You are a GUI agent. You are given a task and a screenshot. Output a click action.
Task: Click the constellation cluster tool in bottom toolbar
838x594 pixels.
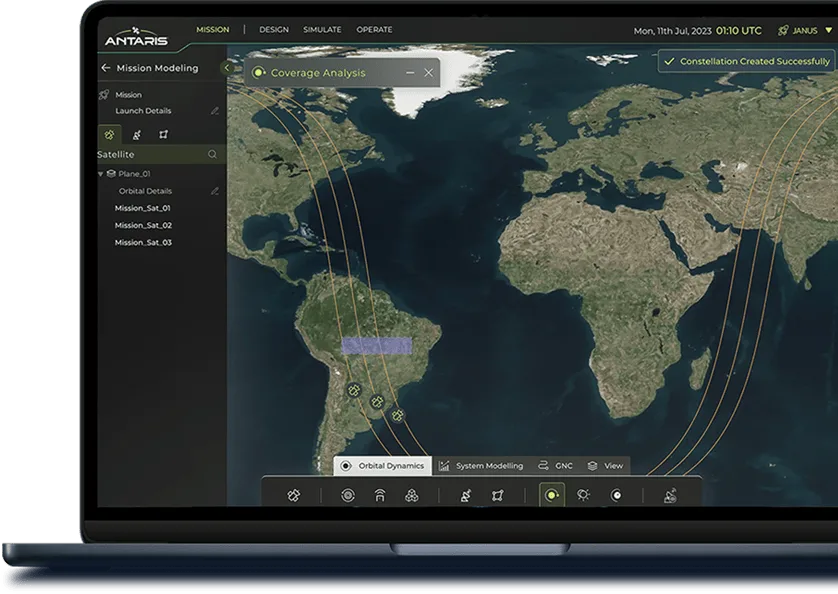coord(412,496)
